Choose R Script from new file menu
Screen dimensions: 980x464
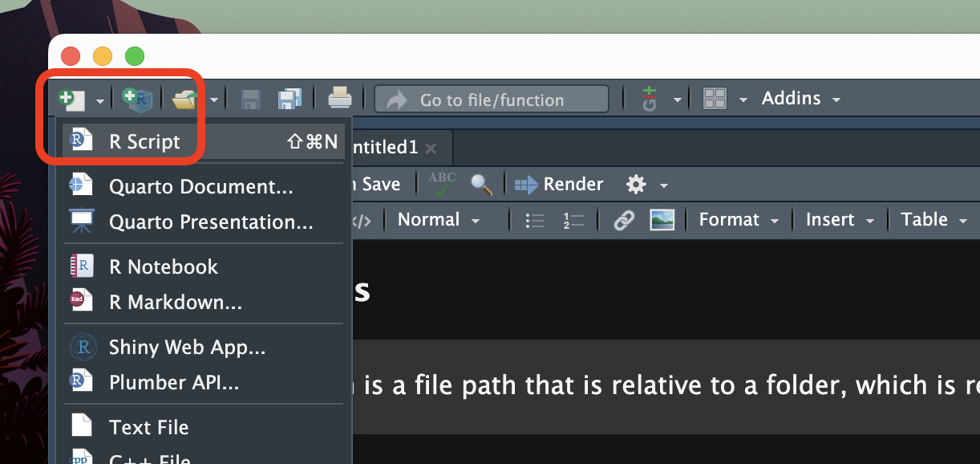tap(204, 141)
